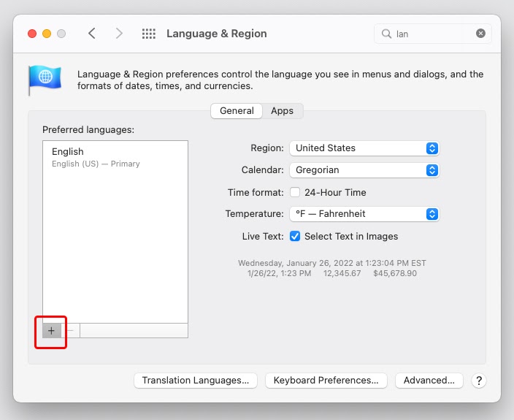
Task: Open the Calendar dropdown showing Gregorian
Action: click(x=364, y=170)
